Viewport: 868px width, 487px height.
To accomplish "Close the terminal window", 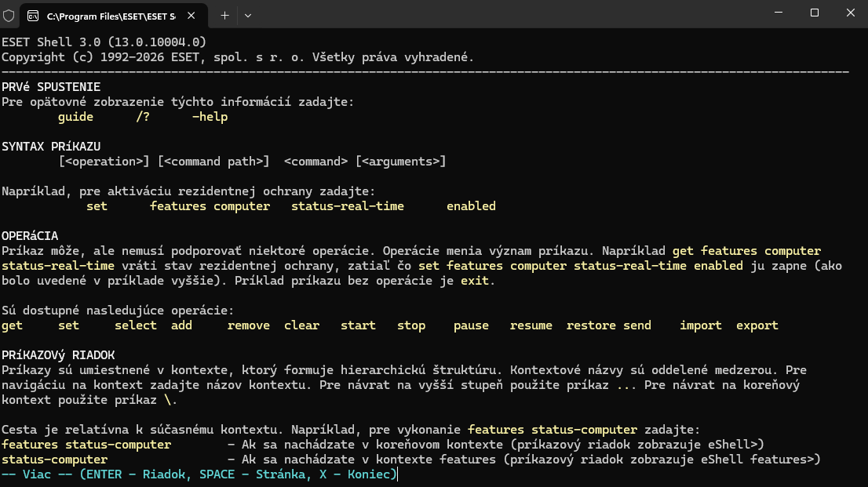I will (x=850, y=13).
